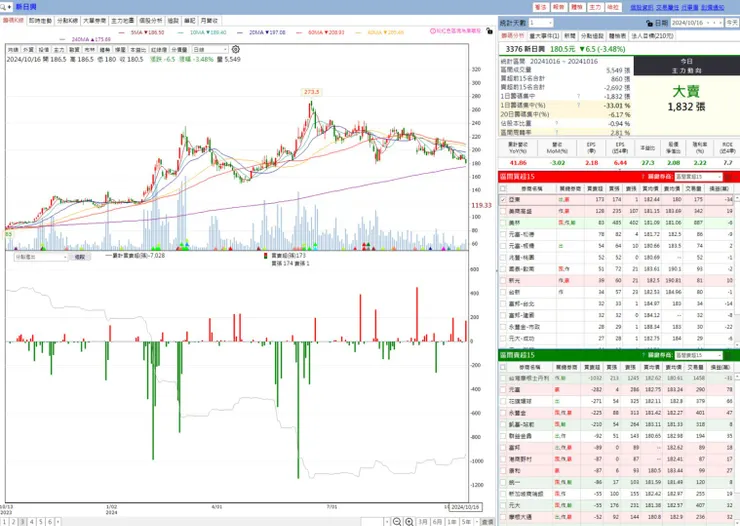Toggle the lock icon next to 日期

tap(649, 23)
